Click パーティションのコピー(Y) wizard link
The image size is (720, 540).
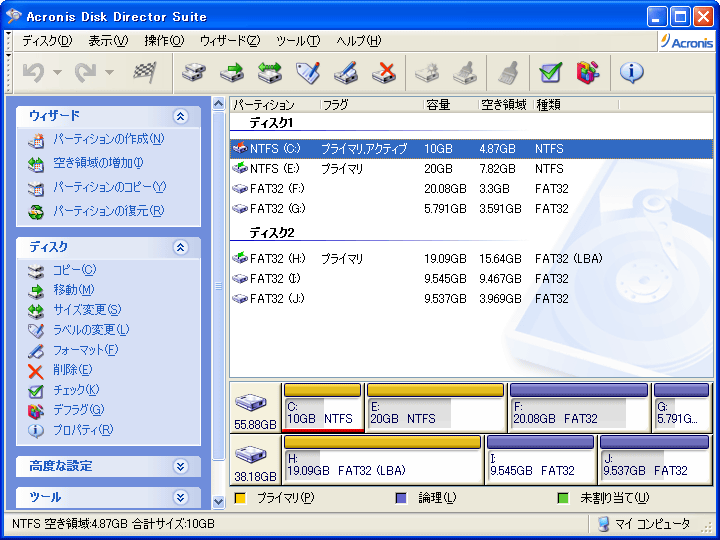pyautogui.click(x=109, y=187)
